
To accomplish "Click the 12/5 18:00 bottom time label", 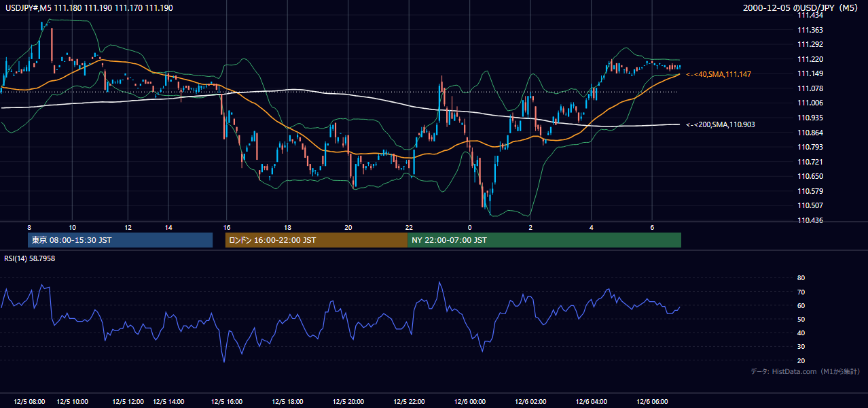I will pyautogui.click(x=288, y=402).
